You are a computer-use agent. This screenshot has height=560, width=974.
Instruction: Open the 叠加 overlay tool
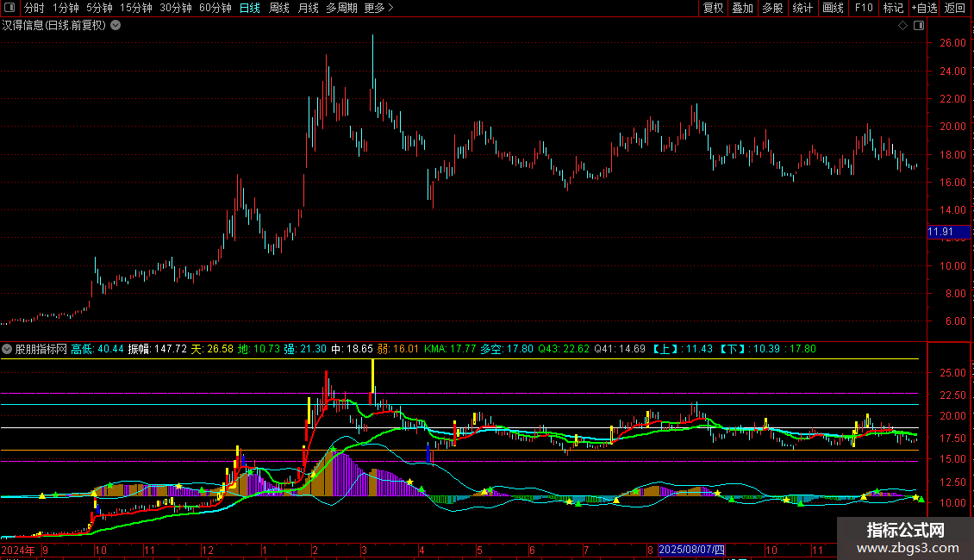point(742,8)
